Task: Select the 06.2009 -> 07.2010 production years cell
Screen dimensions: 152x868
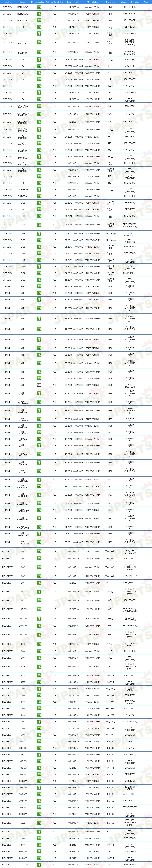Action: (74, 385)
